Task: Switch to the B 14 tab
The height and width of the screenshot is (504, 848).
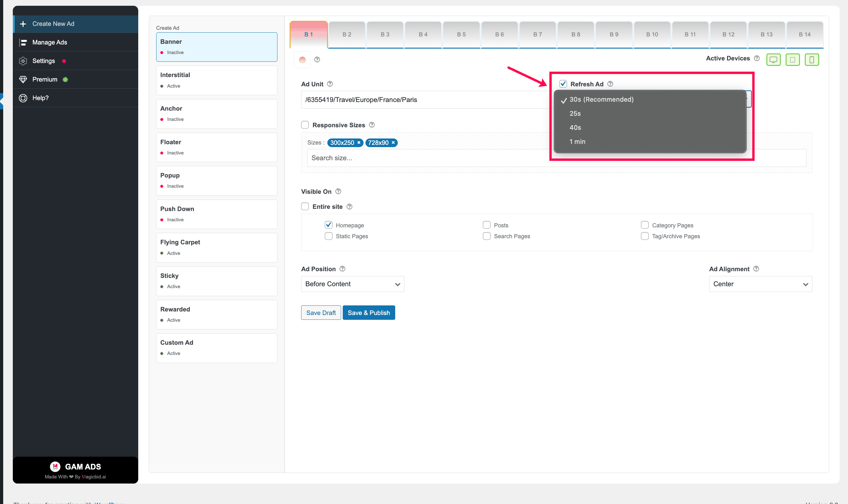Action: (x=804, y=35)
